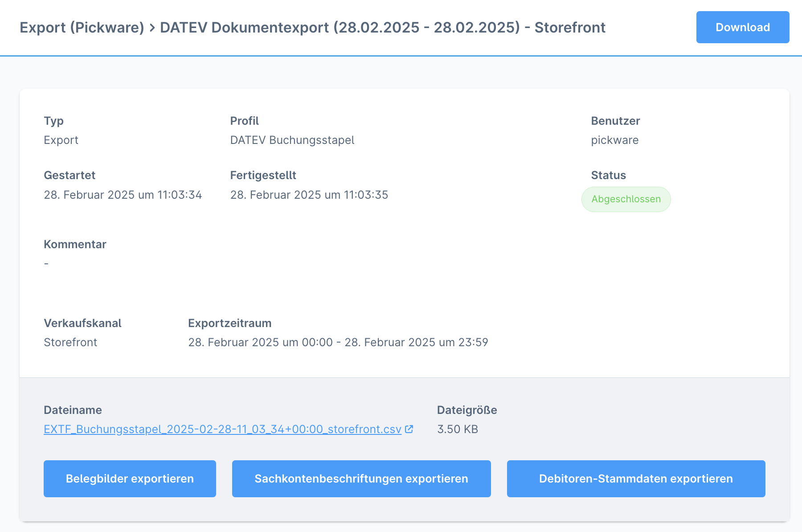Select the Export value under Typ
802x532 pixels.
point(61,140)
